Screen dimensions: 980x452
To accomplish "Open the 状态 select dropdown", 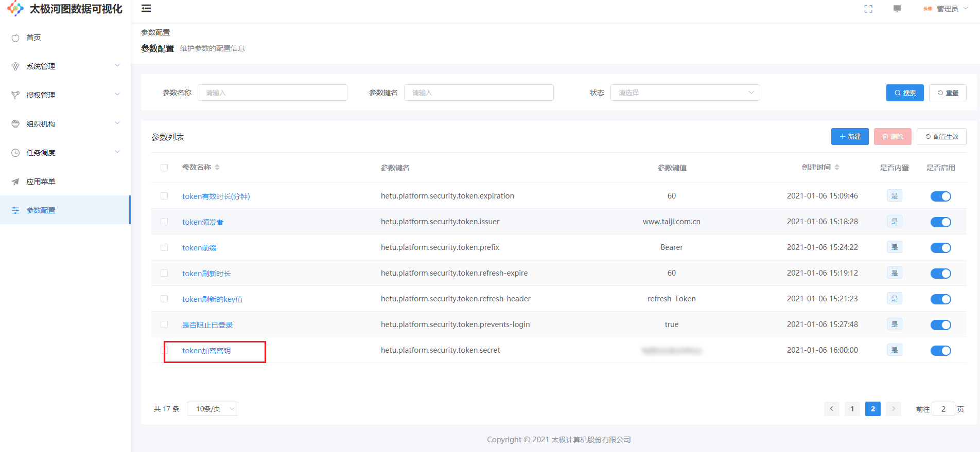I will coord(685,93).
